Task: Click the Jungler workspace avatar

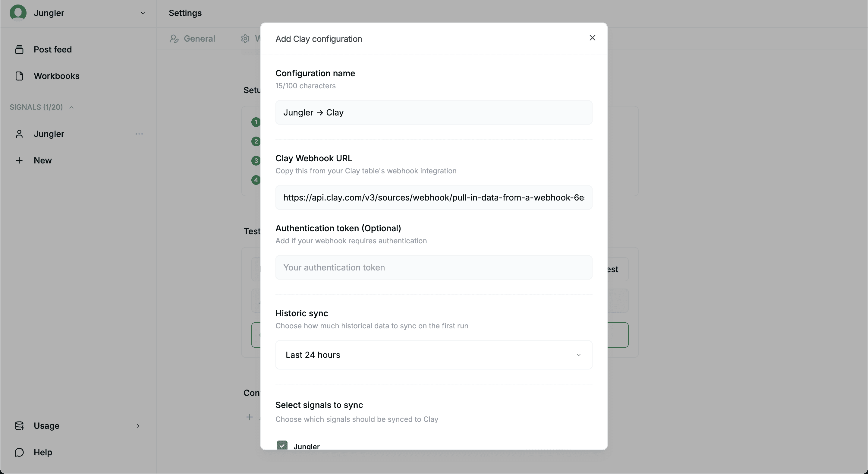Action: [x=18, y=13]
